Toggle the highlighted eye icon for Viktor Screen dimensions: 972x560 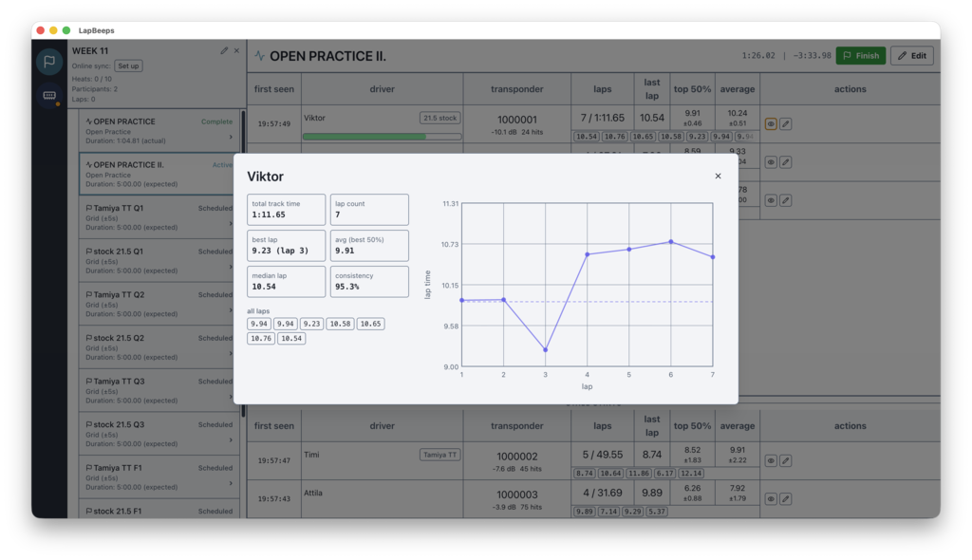point(771,124)
